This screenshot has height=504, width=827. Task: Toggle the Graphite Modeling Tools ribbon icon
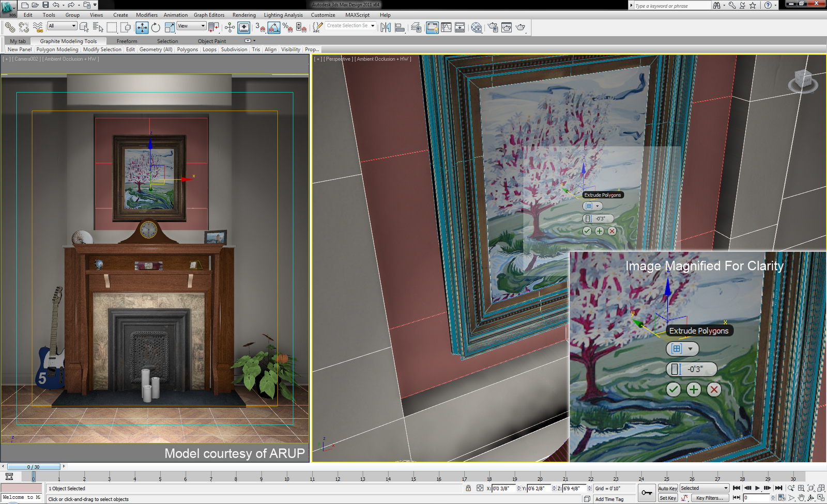click(432, 27)
